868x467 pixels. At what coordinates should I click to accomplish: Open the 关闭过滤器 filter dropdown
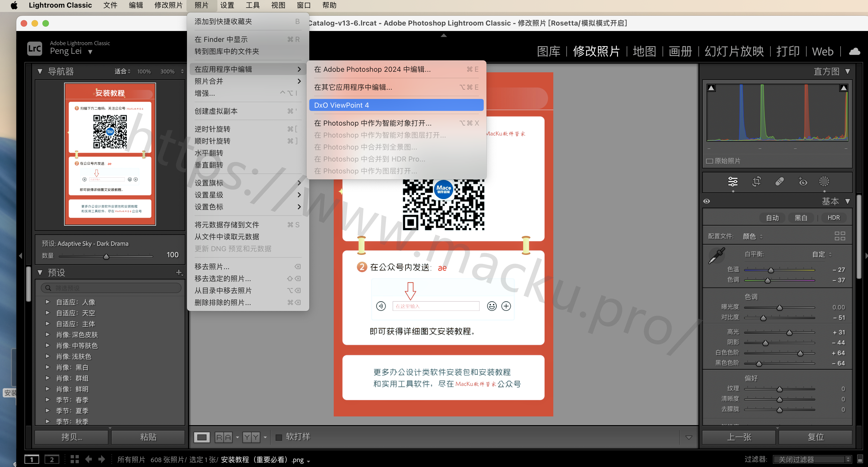pyautogui.click(x=812, y=459)
